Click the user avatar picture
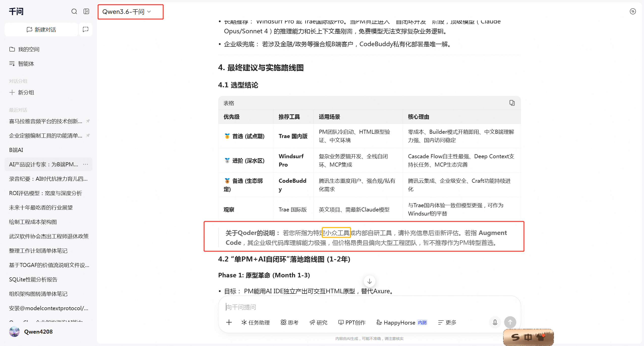The image size is (644, 346). [x=14, y=332]
